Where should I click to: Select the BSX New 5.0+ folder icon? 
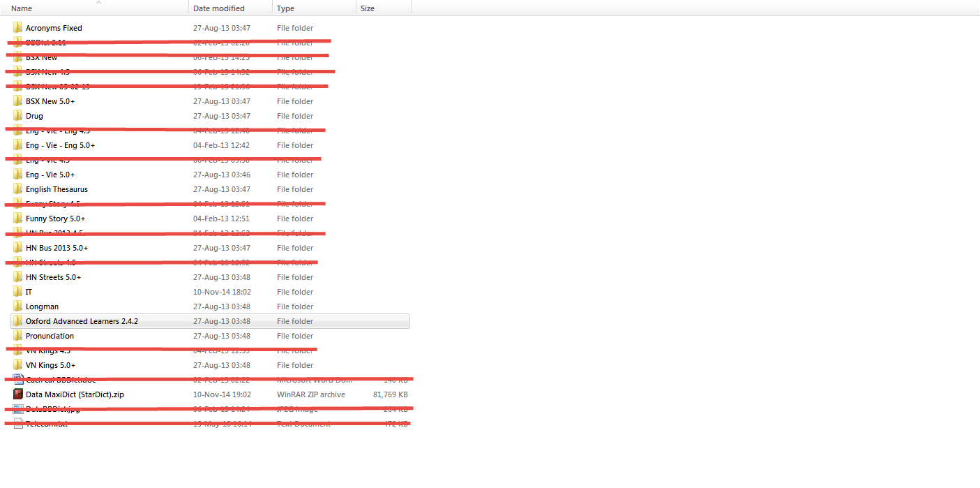click(18, 101)
